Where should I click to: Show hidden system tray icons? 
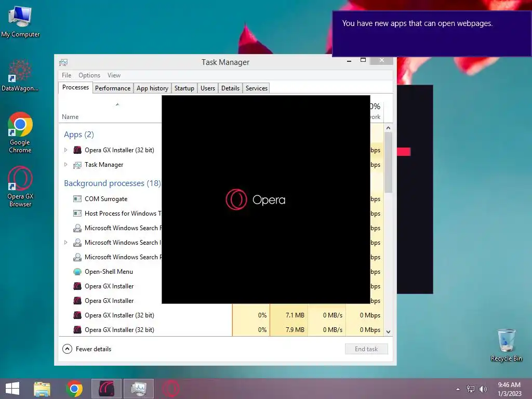click(x=458, y=389)
